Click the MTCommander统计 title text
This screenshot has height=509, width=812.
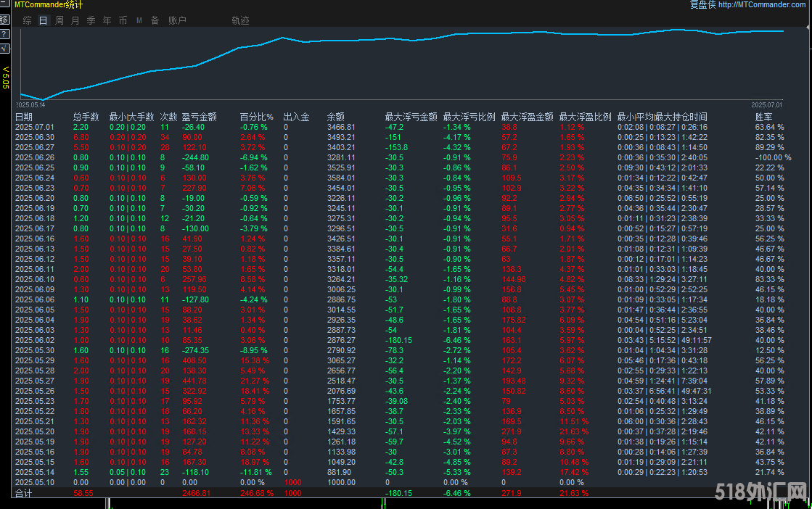(x=48, y=4)
